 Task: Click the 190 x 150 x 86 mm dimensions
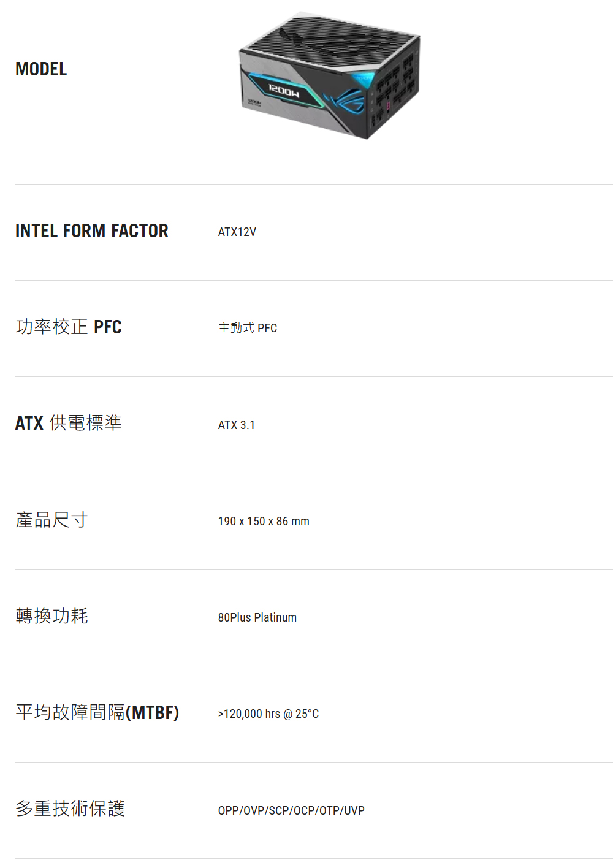point(264,522)
